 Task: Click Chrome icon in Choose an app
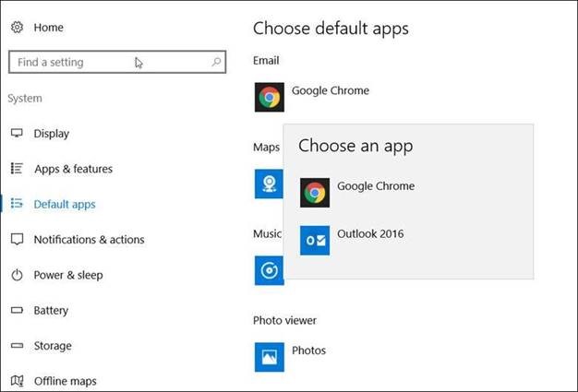315,193
